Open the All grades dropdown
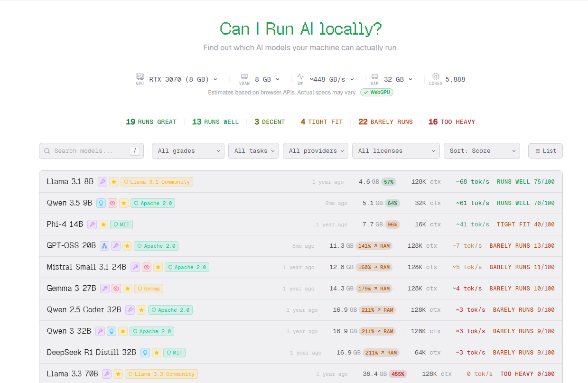The image size is (588, 383). point(188,150)
